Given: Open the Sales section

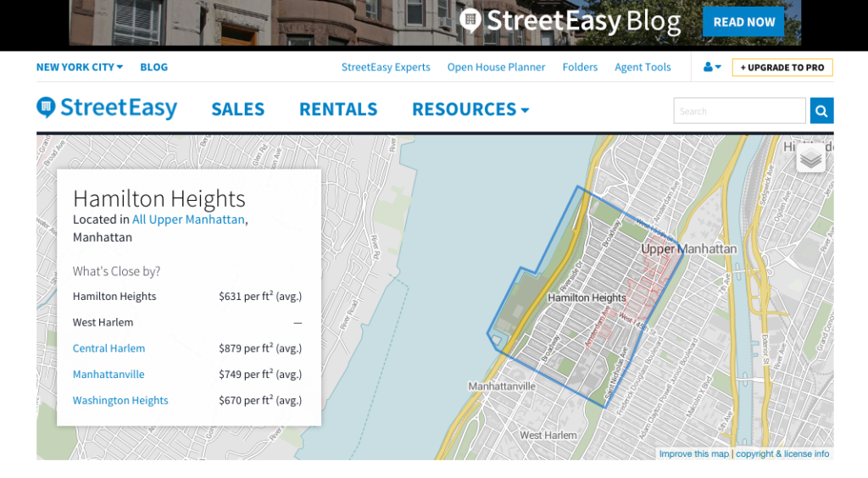Looking at the screenshot, I should (238, 109).
